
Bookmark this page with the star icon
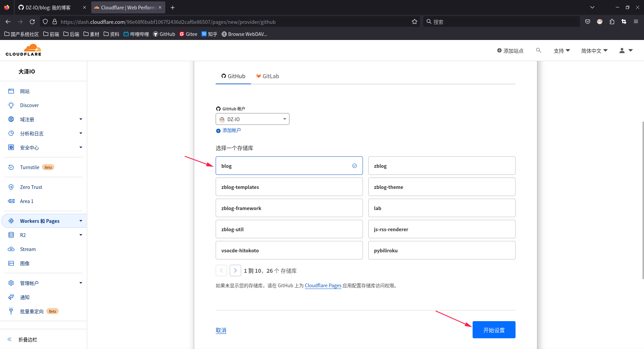[415, 22]
